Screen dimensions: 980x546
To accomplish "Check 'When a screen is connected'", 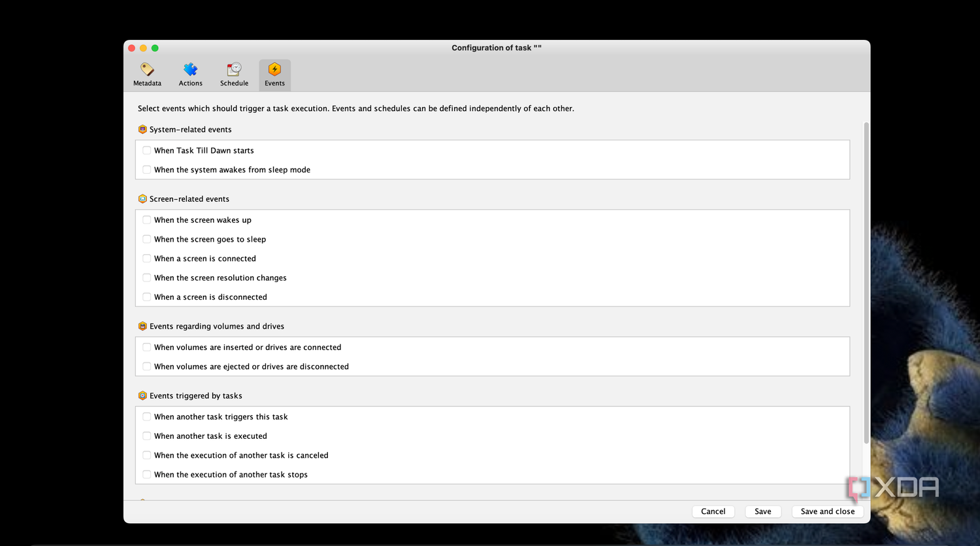I will pyautogui.click(x=147, y=259).
